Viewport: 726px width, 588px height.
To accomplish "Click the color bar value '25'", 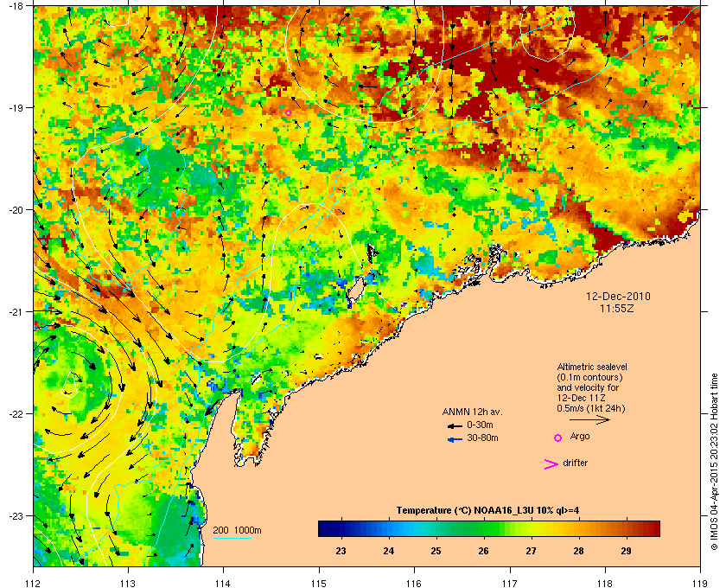I will [x=436, y=551].
